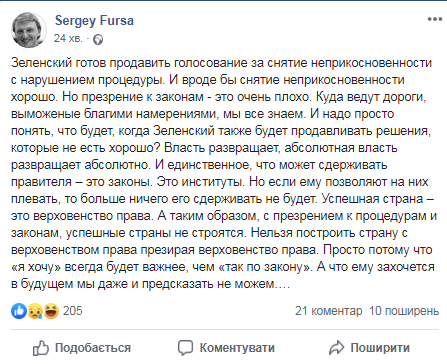This screenshot has width=447, height=364.
Task: Open the 24 хв. timestamp link
Action: 68,39
